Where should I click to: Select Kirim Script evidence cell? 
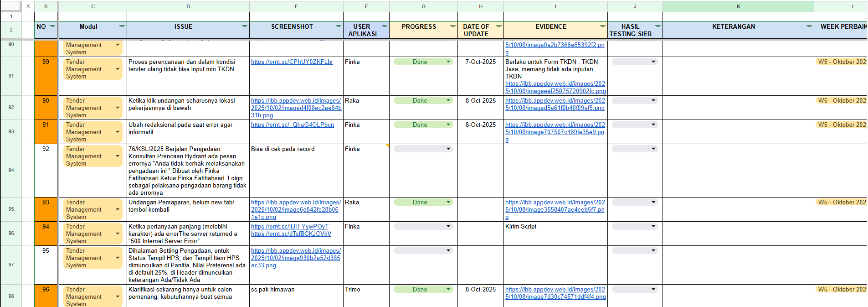point(555,233)
